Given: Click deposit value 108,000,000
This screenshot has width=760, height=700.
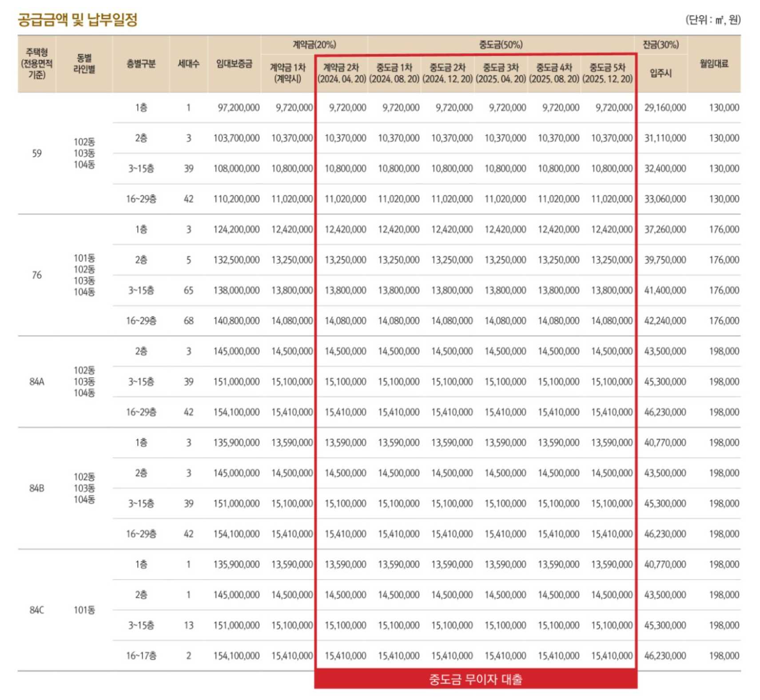Looking at the screenshot, I should pos(236,169).
